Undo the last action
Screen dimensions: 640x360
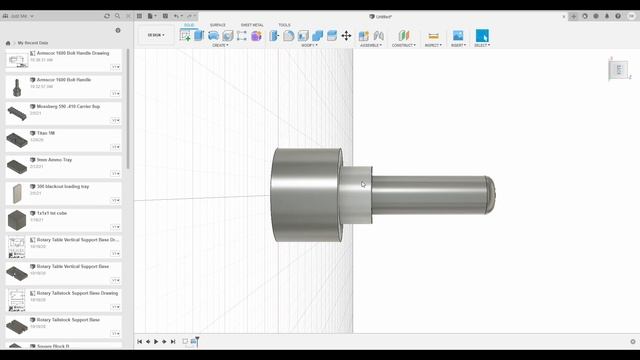point(177,16)
